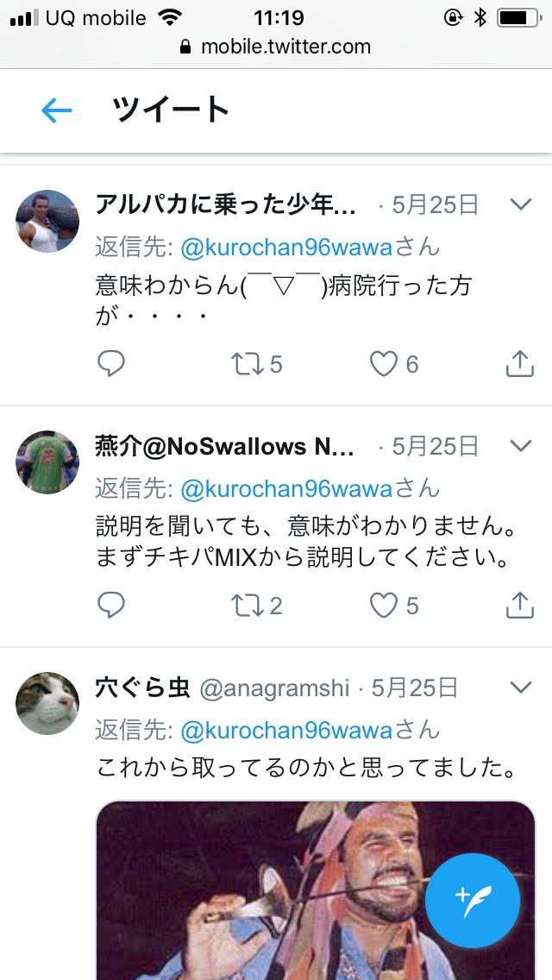The image size is (552, 980).
Task: Open @kurochan96wawa link in 穴ぐら虫 reply
Action: 286,730
